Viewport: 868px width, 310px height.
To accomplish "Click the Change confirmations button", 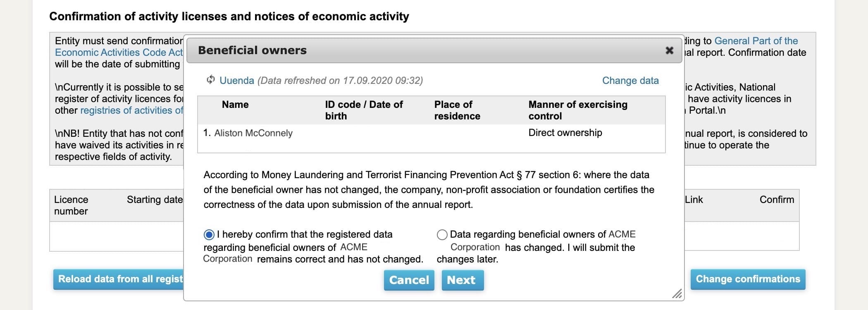I will (748, 279).
